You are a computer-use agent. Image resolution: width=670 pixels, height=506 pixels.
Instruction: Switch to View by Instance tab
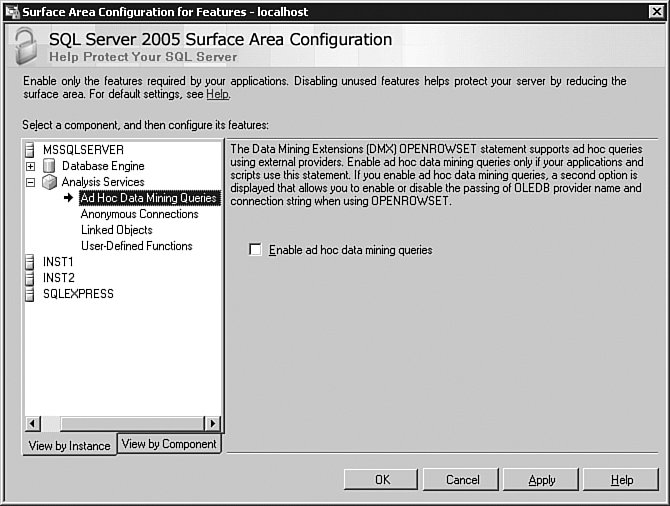click(69, 445)
